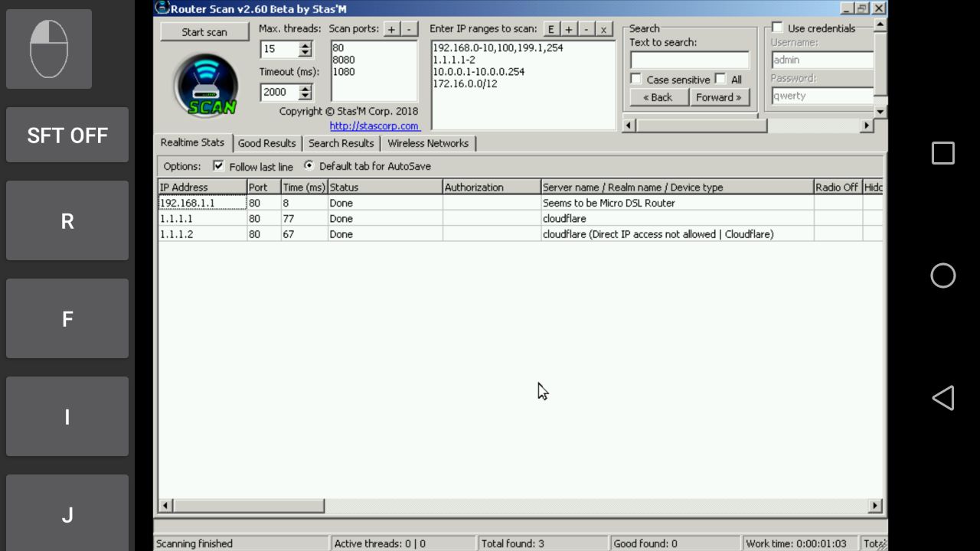The width and height of the screenshot is (980, 551).
Task: Select port 1080 in Scan ports
Action: (x=344, y=72)
